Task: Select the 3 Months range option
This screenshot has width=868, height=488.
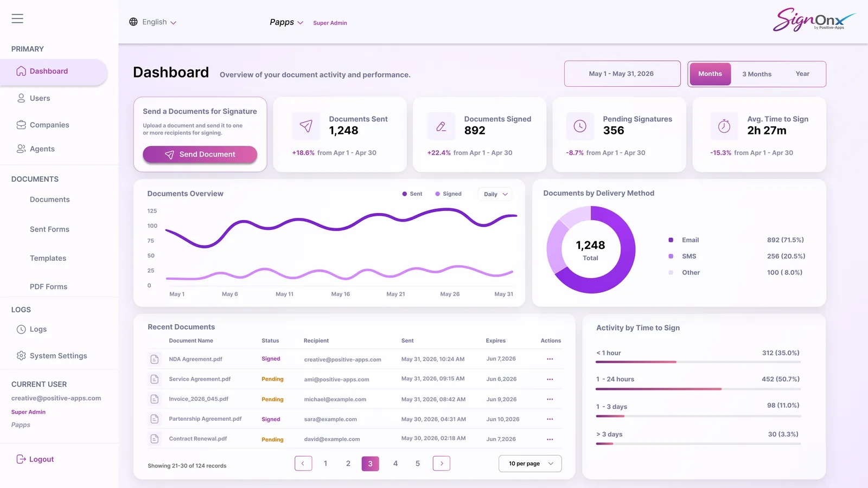Action: coord(757,74)
